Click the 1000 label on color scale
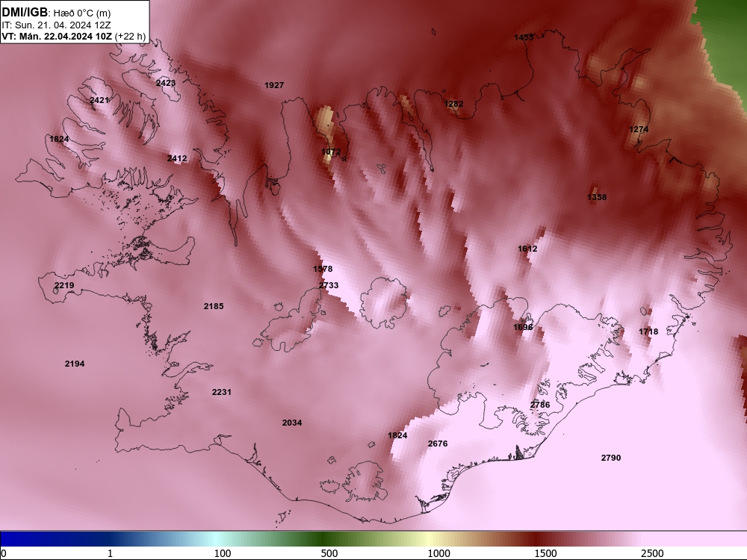Viewport: 747px width, 560px height. [438, 553]
